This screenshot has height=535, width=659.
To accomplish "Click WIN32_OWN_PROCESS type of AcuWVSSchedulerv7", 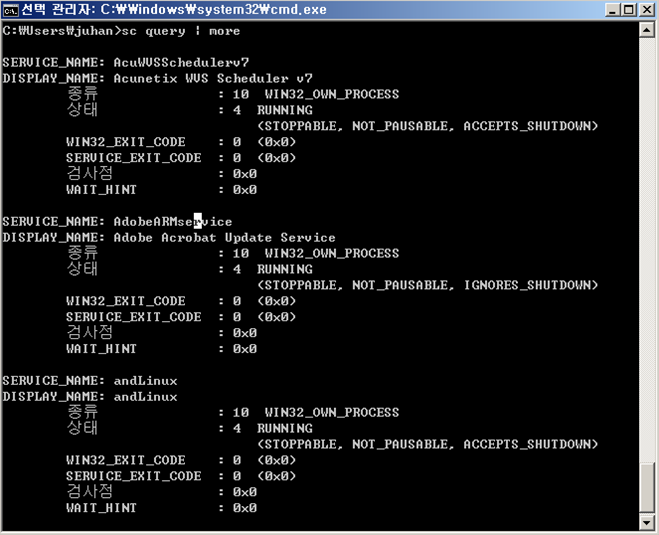I will click(332, 94).
